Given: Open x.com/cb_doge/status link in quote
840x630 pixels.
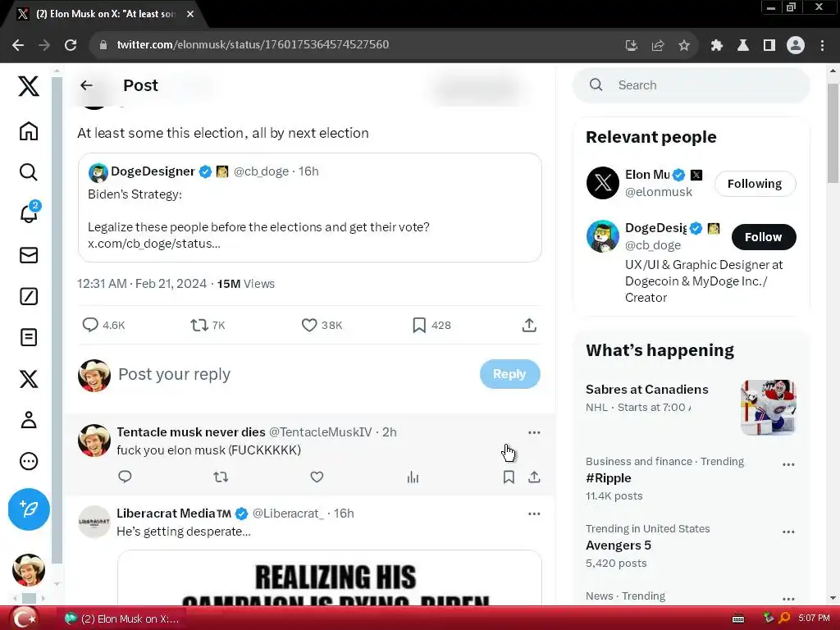Looking at the screenshot, I should click(x=154, y=244).
